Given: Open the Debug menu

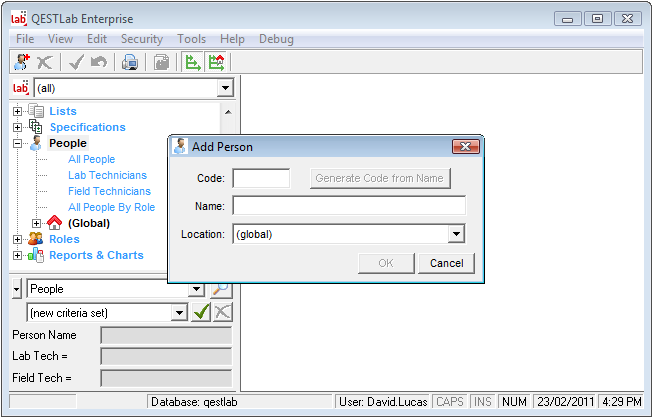Looking at the screenshot, I should pyautogui.click(x=276, y=39).
